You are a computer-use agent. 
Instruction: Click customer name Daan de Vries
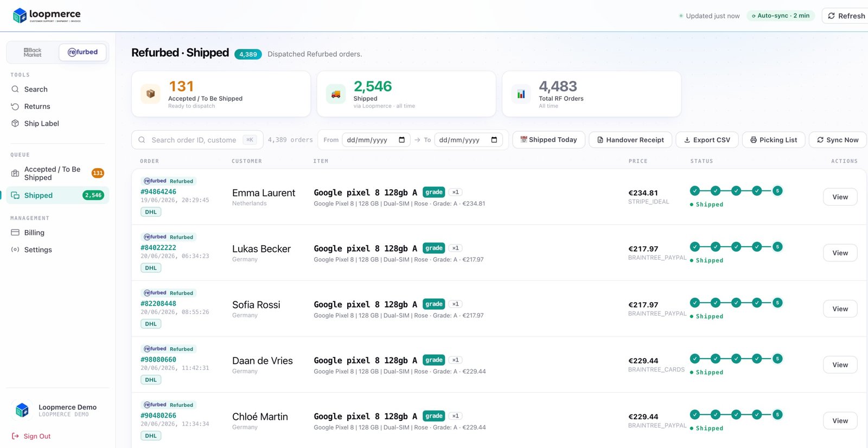coord(263,361)
